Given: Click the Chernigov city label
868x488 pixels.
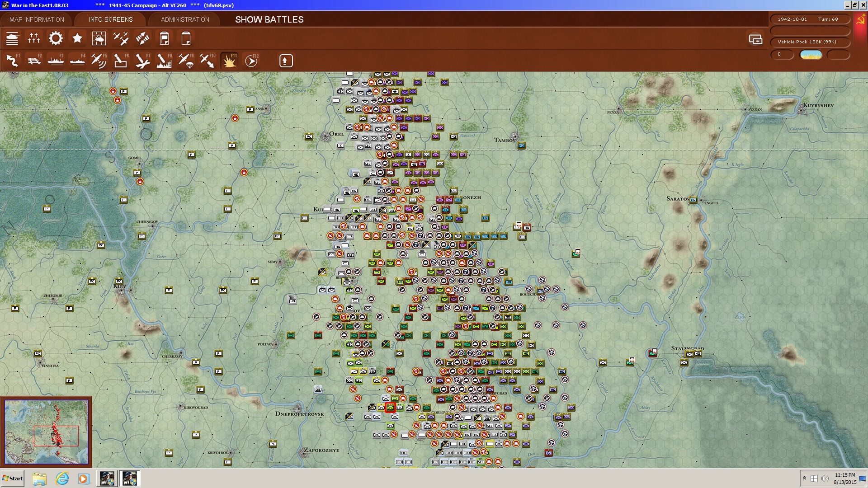Looking at the screenshot, I should pos(147,222).
